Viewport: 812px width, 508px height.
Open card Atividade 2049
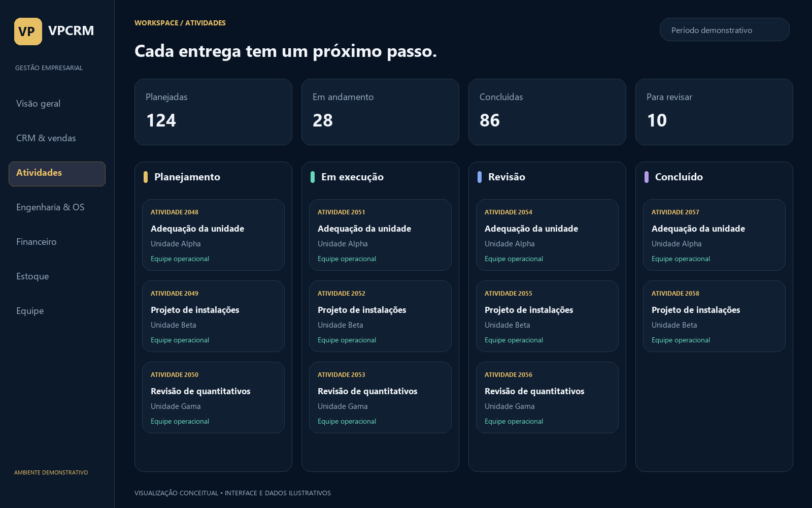[x=213, y=316]
